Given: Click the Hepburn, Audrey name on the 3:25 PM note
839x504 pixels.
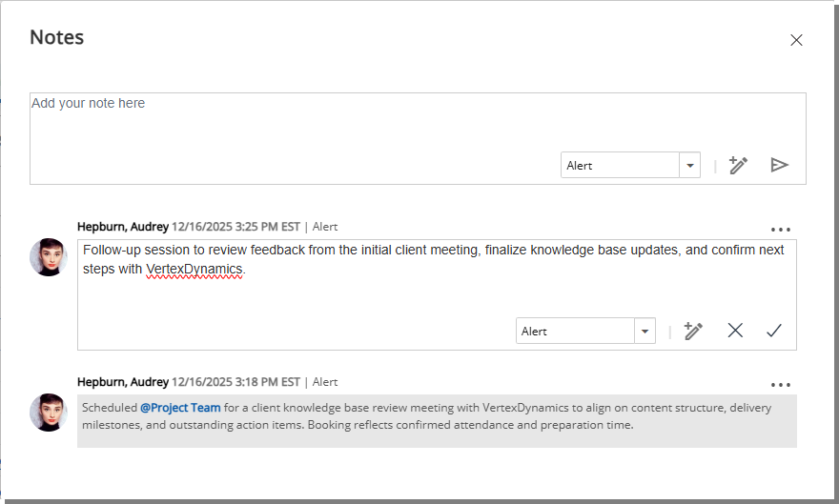Looking at the screenshot, I should pyautogui.click(x=123, y=227).
